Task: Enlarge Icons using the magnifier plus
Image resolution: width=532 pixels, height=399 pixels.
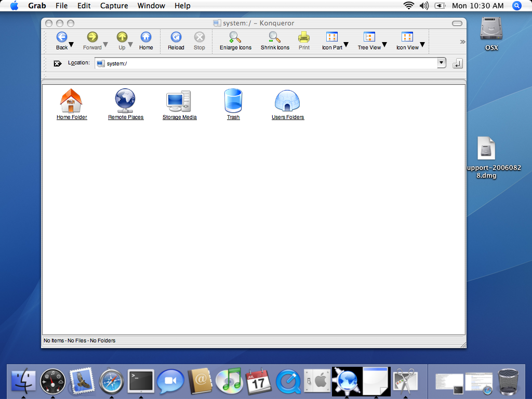Action: coord(235,37)
